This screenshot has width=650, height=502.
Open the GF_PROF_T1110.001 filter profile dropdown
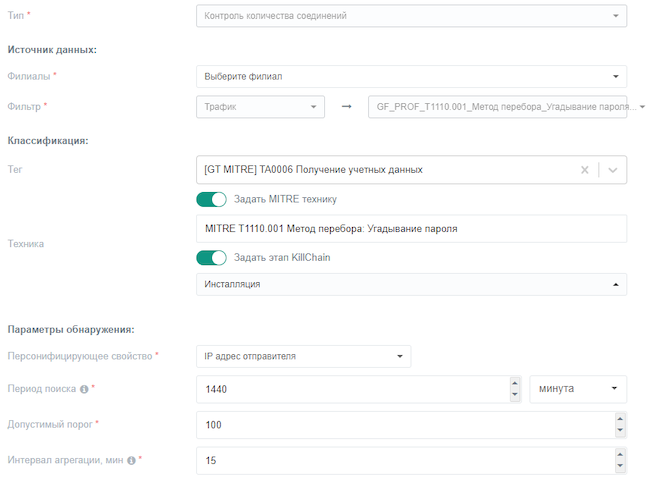pos(507,106)
